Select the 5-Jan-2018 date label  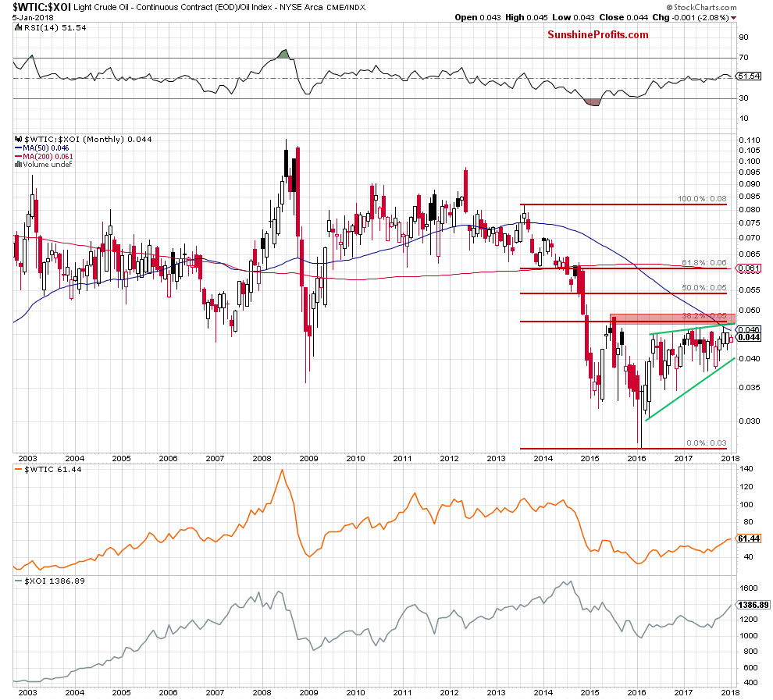tap(33, 17)
